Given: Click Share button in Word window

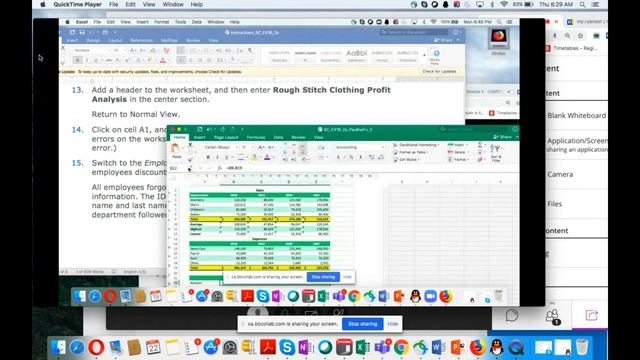Looking at the screenshot, I should [x=444, y=40].
